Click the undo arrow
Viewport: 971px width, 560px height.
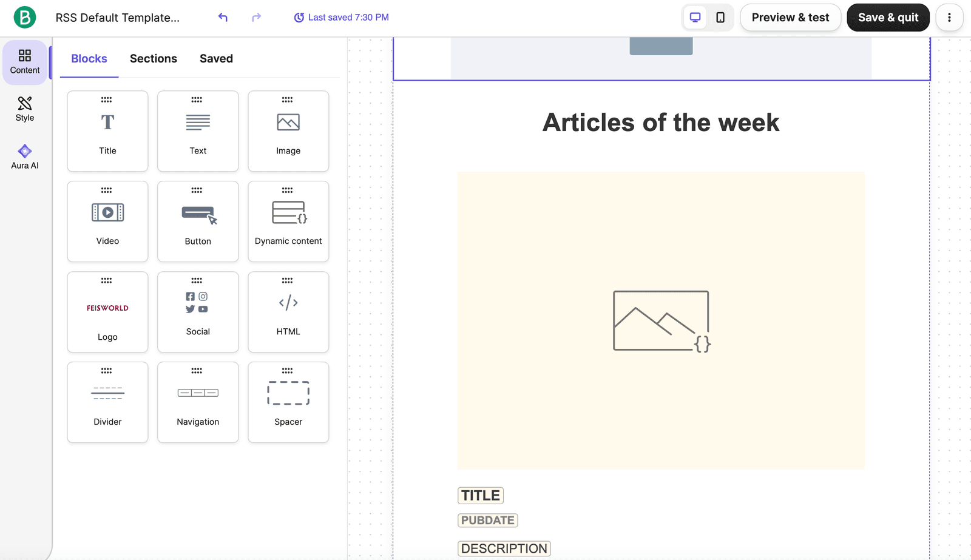pos(223,18)
